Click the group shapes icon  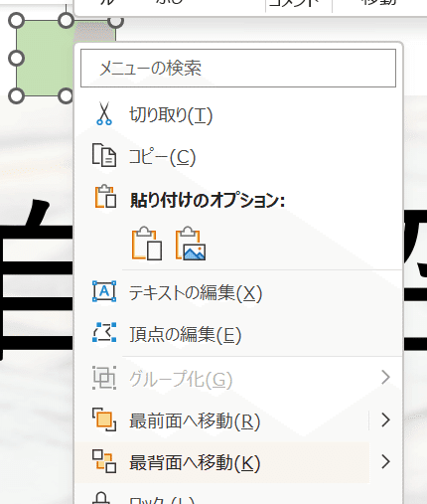(x=104, y=378)
